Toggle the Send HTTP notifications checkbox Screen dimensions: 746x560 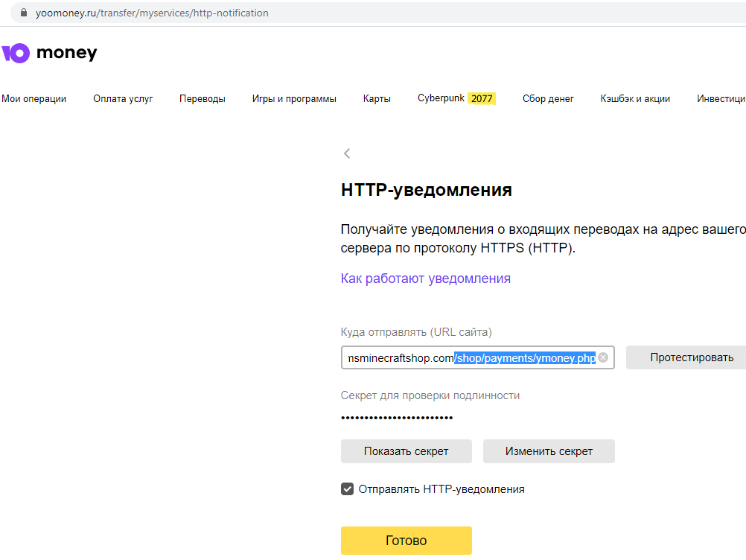(x=347, y=489)
